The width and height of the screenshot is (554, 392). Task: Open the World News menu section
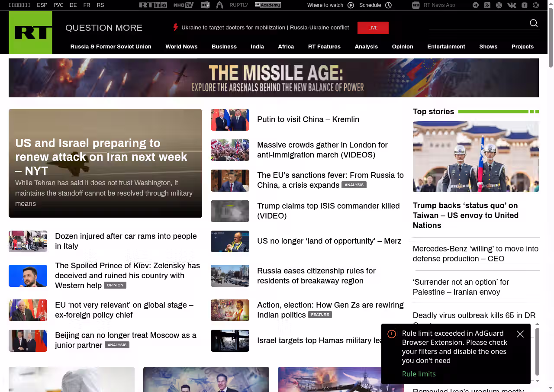(x=181, y=47)
